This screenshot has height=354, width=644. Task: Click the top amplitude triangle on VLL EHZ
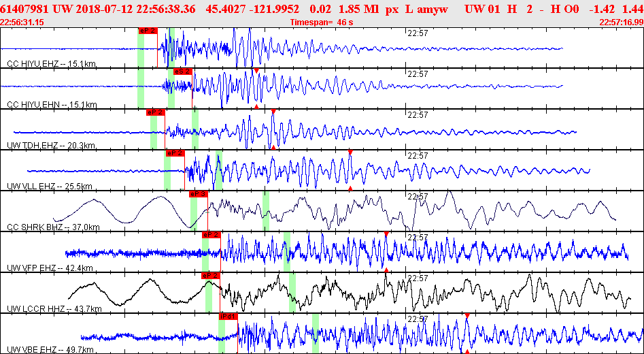350,152
